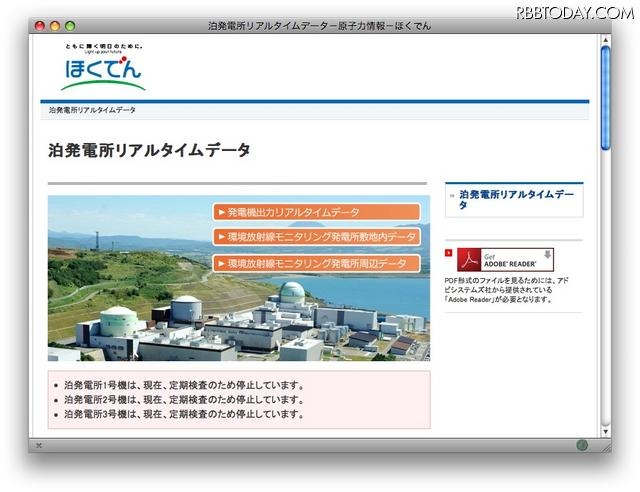
Task: Click the red close window button
Action: 40,26
